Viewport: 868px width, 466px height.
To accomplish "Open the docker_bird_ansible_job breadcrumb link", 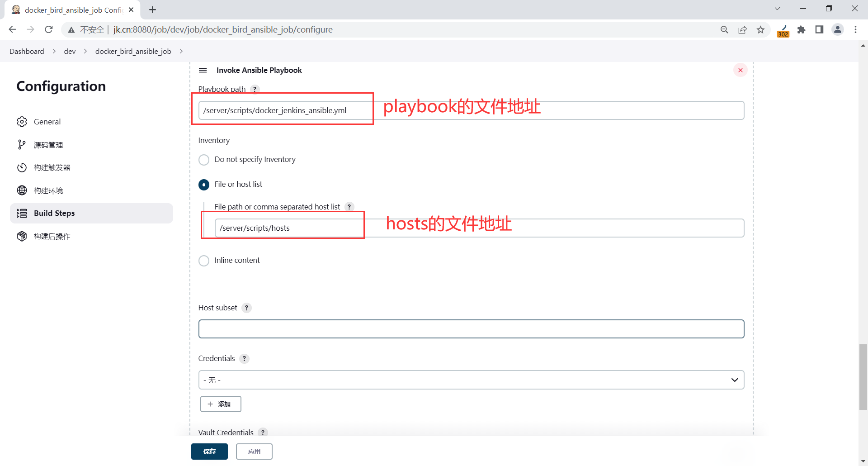I will [x=133, y=51].
